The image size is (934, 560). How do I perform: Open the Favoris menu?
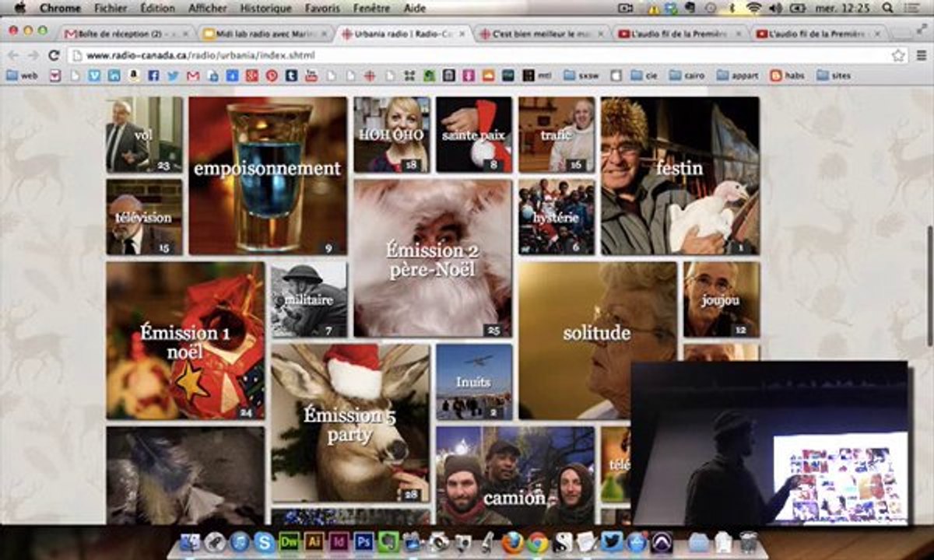[x=322, y=8]
